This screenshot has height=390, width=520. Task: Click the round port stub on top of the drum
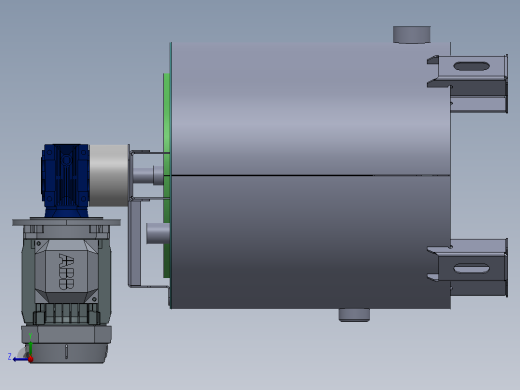tap(412, 34)
